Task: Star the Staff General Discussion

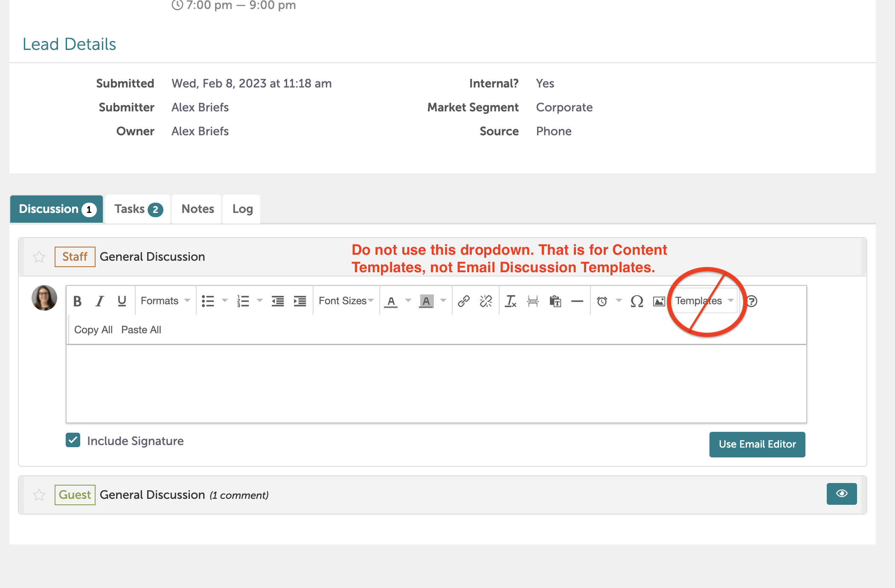Action: coord(39,257)
